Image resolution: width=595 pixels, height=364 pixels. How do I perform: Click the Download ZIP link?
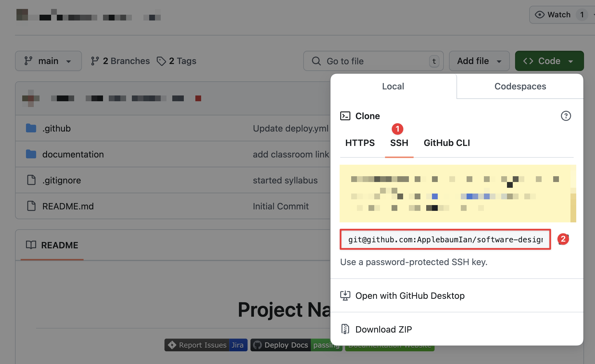[x=383, y=329]
